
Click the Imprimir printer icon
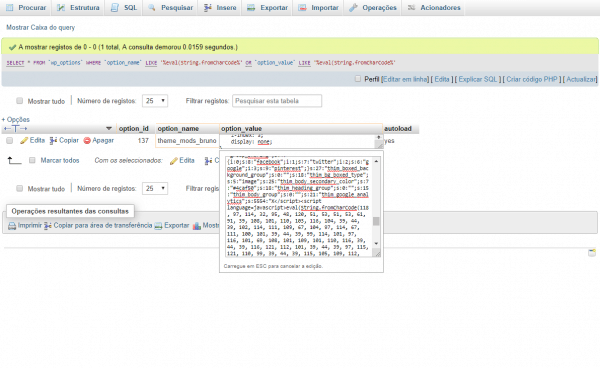[x=12, y=226]
